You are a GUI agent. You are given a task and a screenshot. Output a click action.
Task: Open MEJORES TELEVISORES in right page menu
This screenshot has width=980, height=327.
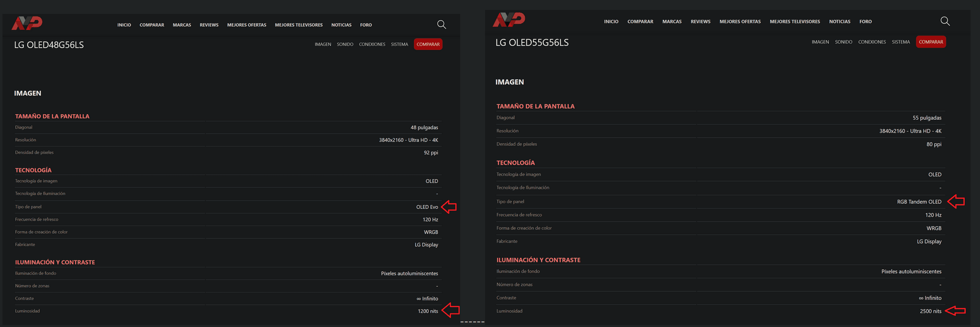click(x=794, y=21)
